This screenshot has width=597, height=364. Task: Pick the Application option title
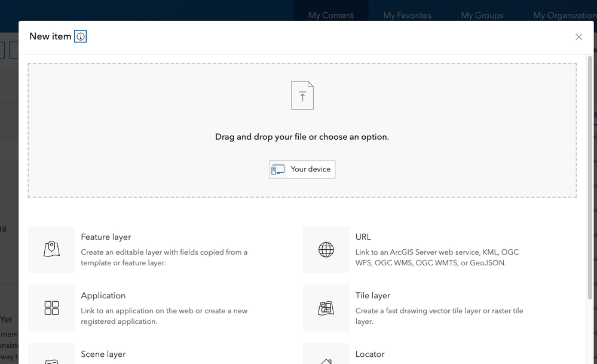point(103,295)
